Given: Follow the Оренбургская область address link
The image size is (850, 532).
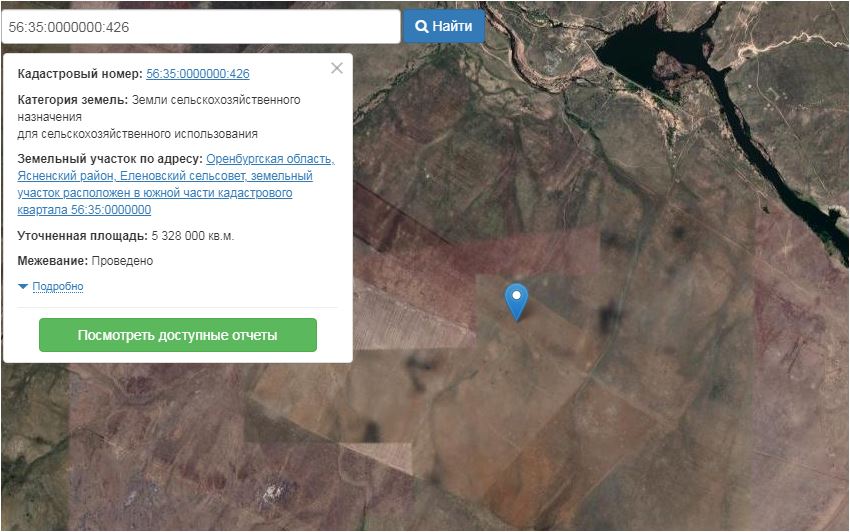Looking at the screenshot, I should pos(270,159).
